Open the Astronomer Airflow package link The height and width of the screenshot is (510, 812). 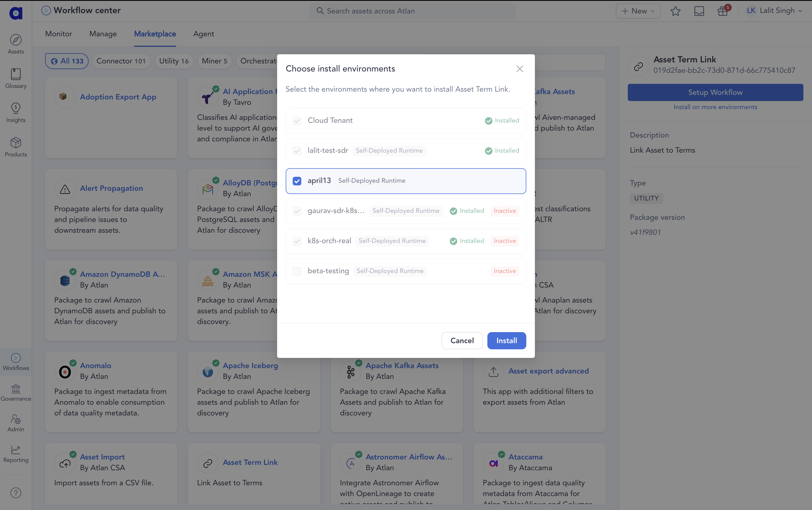pyautogui.click(x=408, y=457)
